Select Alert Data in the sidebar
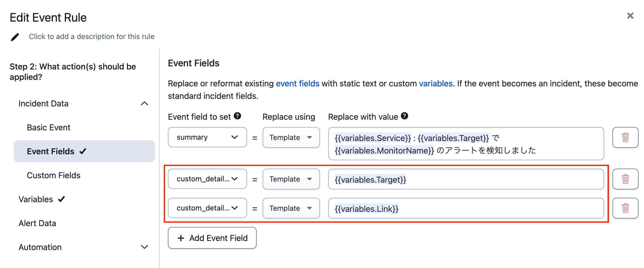Screen dimensions: 644x268 [37, 223]
